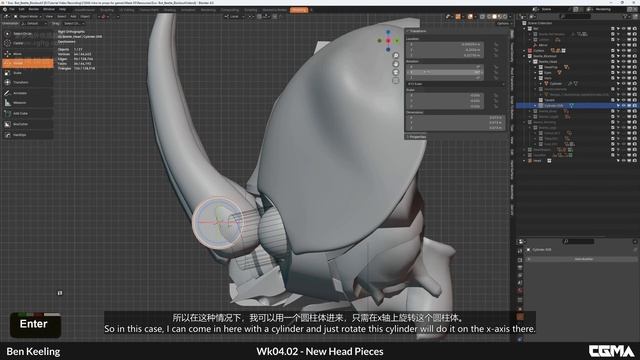Click properties editor top tool tab icon
640x360 pixels.
(520, 251)
